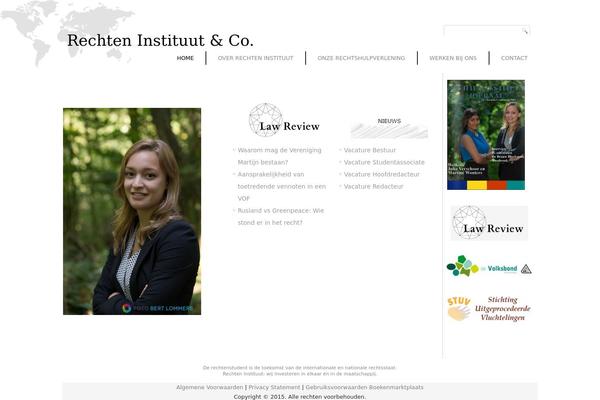Open Onze Rechtshulpverlening menu item
Screen dimensions: 600x400
[361, 58]
